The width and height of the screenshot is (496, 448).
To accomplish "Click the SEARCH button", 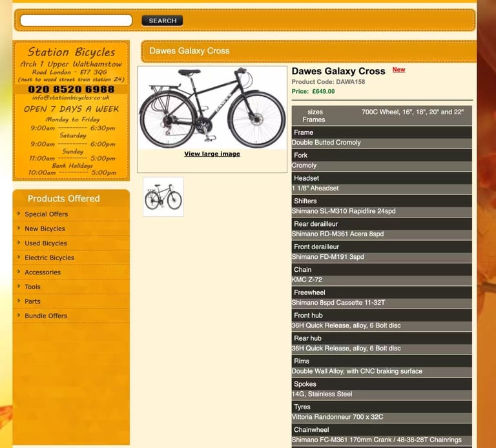I will click(162, 21).
